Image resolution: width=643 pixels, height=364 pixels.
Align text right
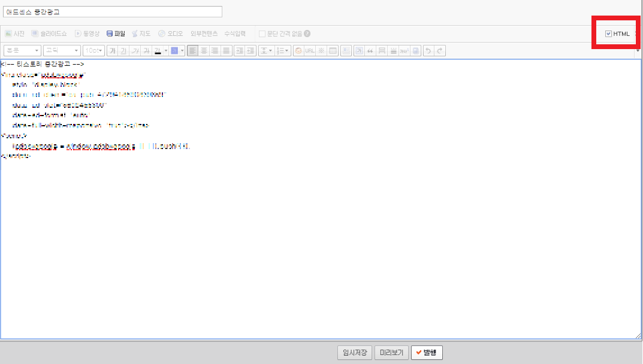click(215, 50)
